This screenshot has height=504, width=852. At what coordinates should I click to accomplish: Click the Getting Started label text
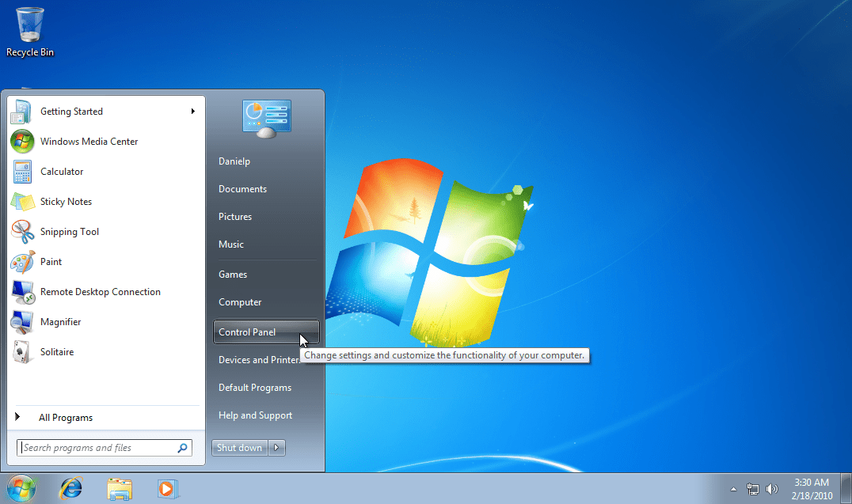click(71, 112)
